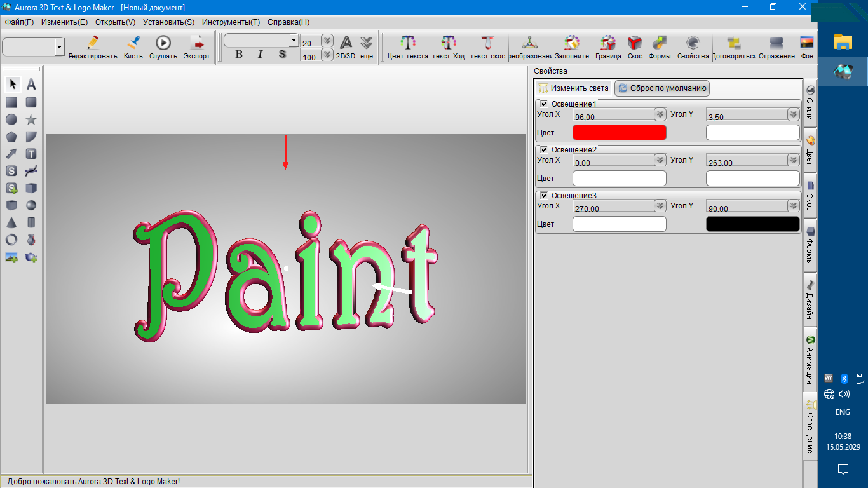Open the Отражение reflection tool
The image size is (868, 488).
coord(776,43)
